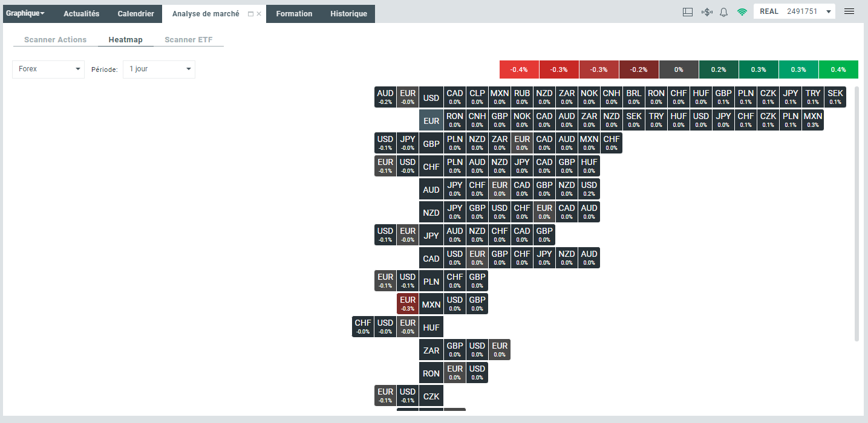This screenshot has height=423, width=868.
Task: Select the -0.4% red legend swatch
Action: (518, 69)
